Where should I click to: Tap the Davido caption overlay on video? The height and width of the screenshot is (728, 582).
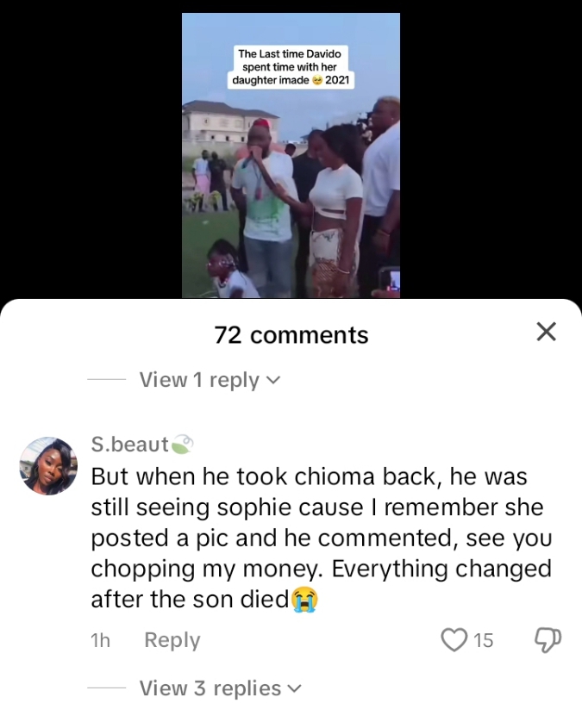coord(291,67)
